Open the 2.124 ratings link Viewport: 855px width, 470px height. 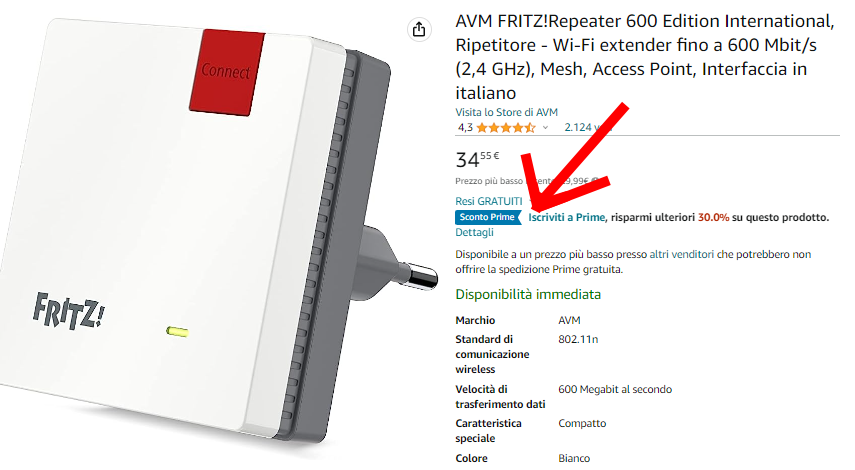(587, 128)
